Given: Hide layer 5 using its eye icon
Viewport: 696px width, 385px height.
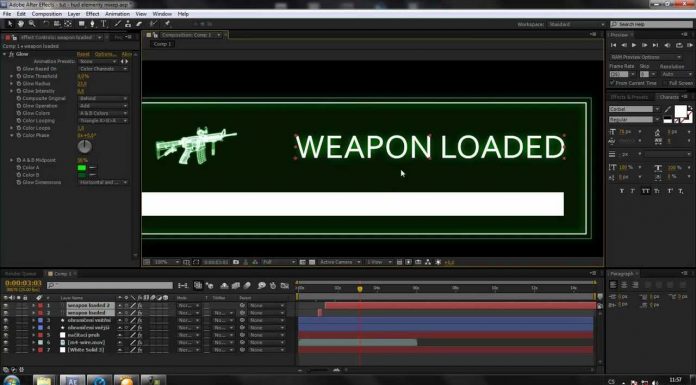Looking at the screenshot, I should pos(5,335).
